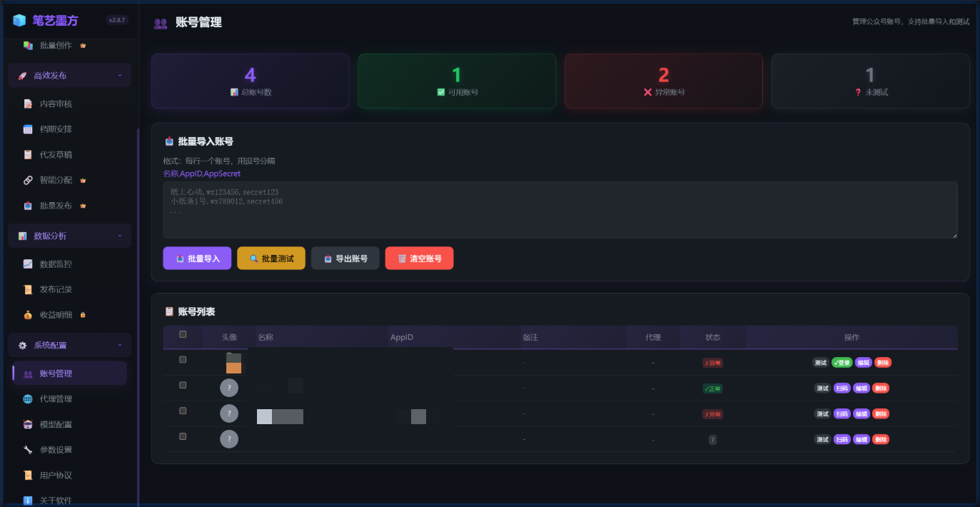Image resolution: width=980 pixels, height=507 pixels.
Task: Collapse the 数据分析 sidebar section
Action: [x=119, y=236]
